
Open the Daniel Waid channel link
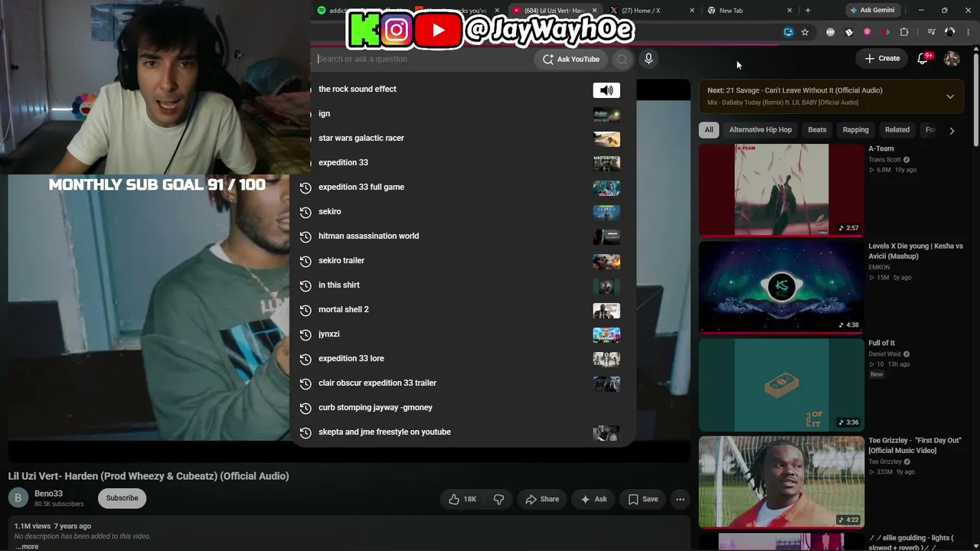(884, 354)
